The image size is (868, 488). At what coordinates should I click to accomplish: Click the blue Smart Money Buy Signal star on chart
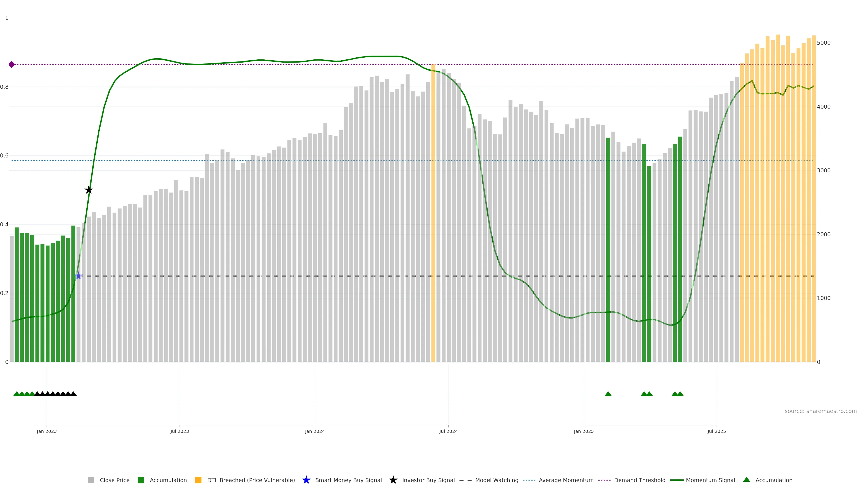pyautogui.click(x=78, y=276)
